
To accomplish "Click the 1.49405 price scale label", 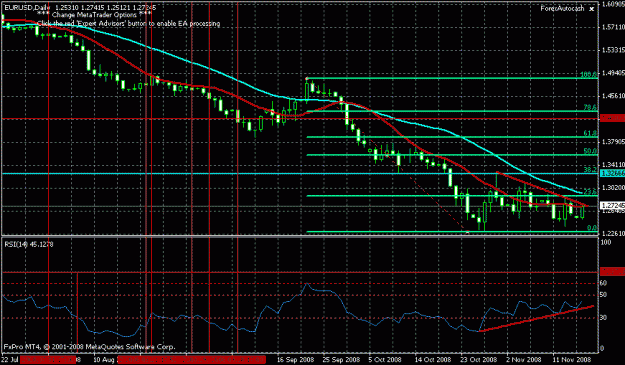I will point(613,73).
